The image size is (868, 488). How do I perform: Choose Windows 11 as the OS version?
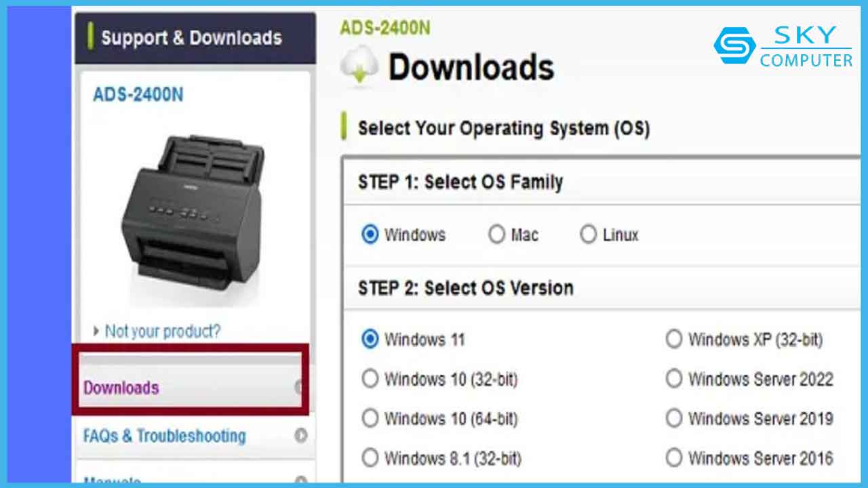370,339
